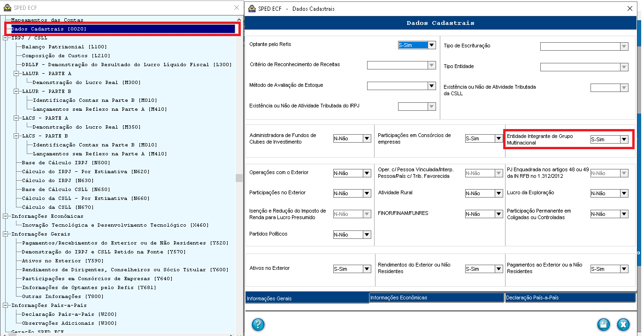
Task: Click the tree panel vertical scrollbar thumb
Action: 239,178
